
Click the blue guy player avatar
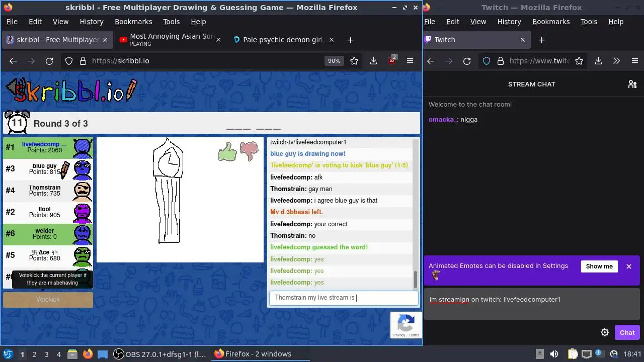[x=83, y=169]
